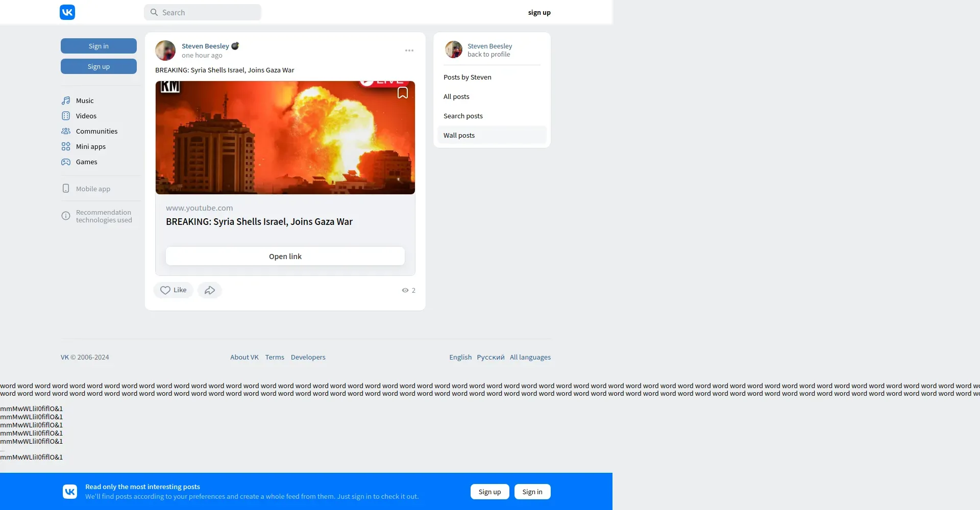Click the Mini apps grid icon
Viewport: 980px width, 510px height.
coord(66,146)
